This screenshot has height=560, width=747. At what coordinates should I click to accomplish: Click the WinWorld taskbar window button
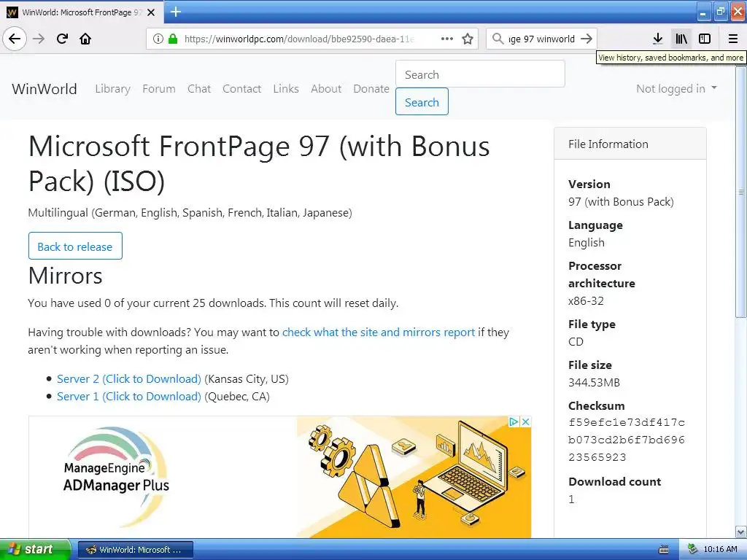pos(135,550)
